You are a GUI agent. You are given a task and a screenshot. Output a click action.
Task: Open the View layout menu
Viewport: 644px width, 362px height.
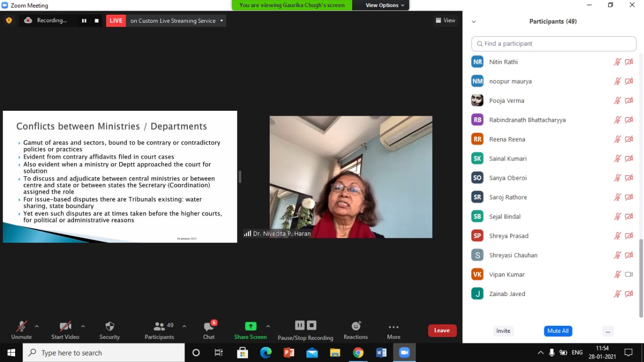(445, 21)
